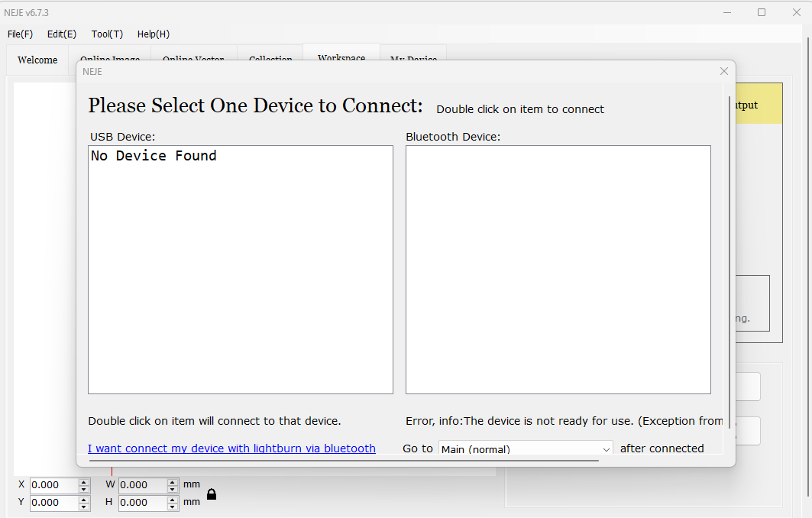Open the File(F) menu
Image resolution: width=812 pixels, height=518 pixels.
pyautogui.click(x=20, y=34)
